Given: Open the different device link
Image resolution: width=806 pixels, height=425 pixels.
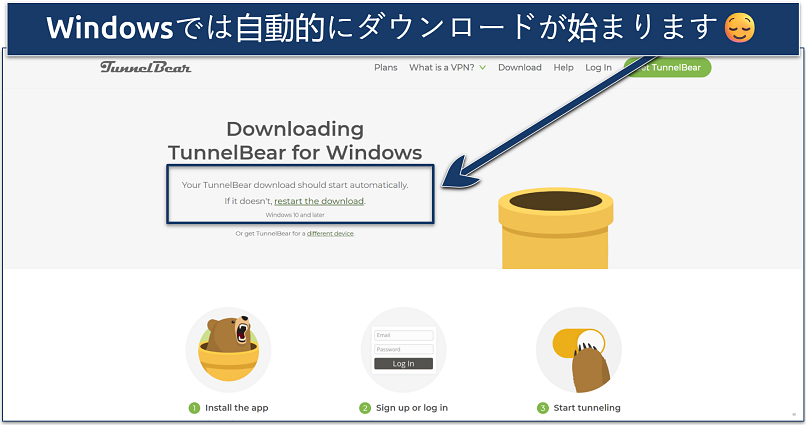Looking at the screenshot, I should pyautogui.click(x=330, y=233).
